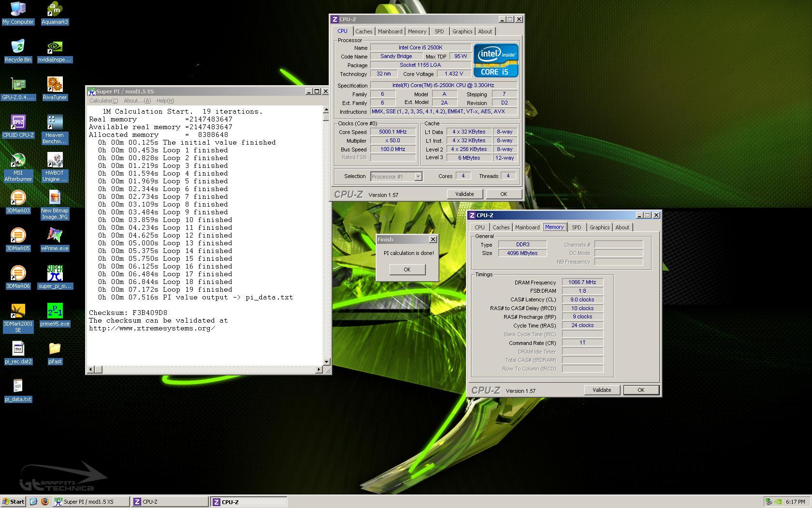Open Graphics tab in top CPU-Z window
Image resolution: width=812 pixels, height=508 pixels.
tap(462, 31)
